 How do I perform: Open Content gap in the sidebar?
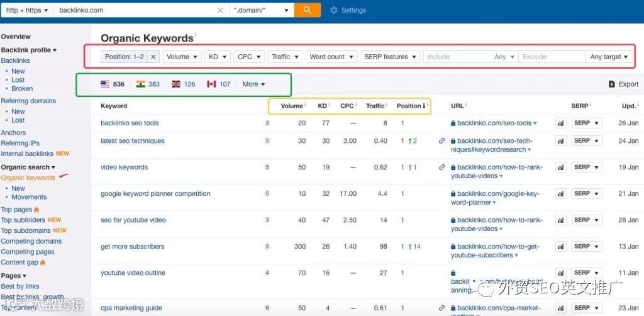coord(19,262)
